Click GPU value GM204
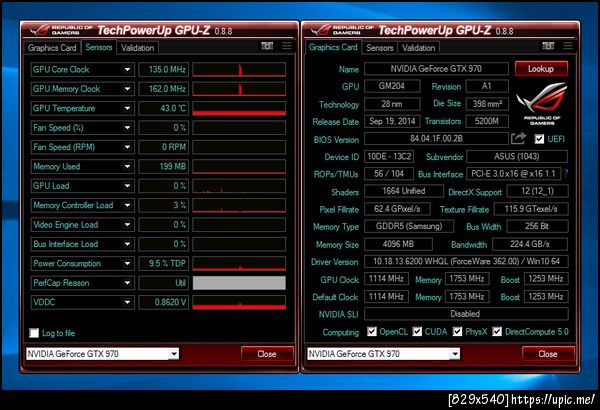Viewport: 600px width, 410px height. click(392, 86)
